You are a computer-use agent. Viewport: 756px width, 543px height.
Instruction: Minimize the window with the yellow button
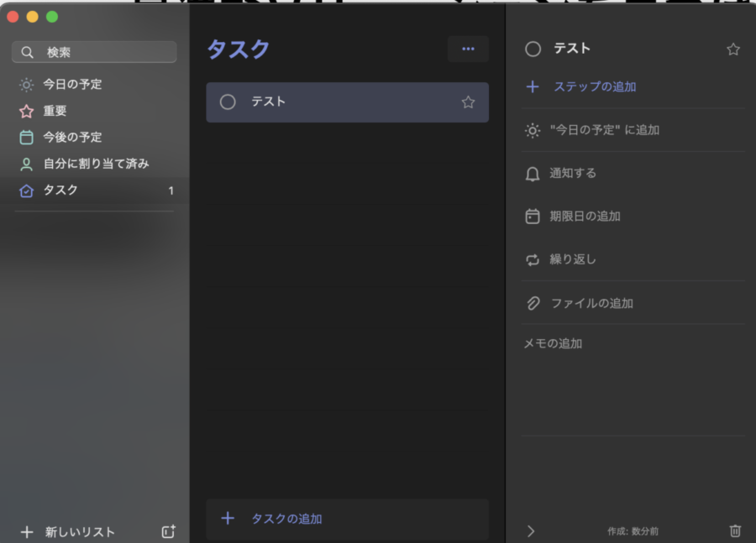click(32, 17)
